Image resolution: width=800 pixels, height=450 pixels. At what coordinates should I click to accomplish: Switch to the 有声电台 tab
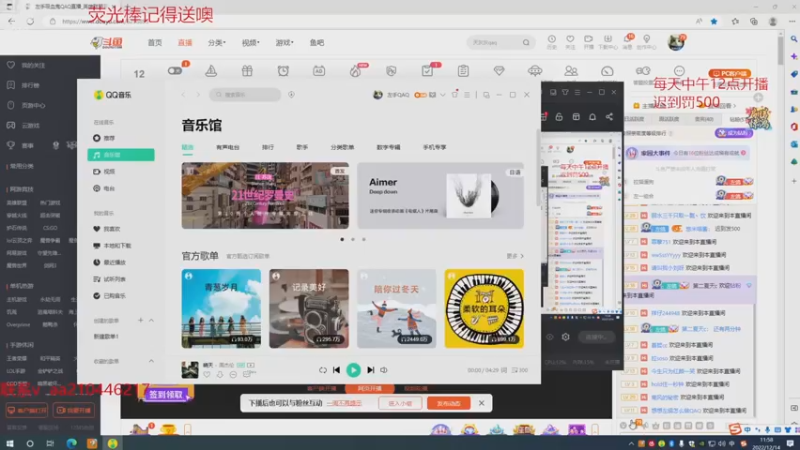(228, 147)
